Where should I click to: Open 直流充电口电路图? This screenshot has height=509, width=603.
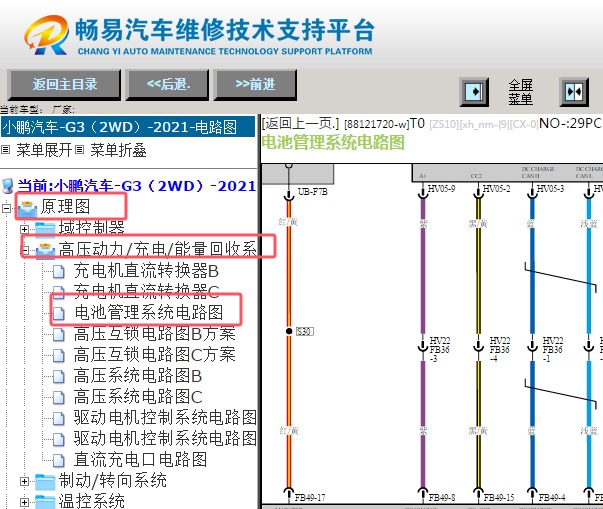pos(140,459)
